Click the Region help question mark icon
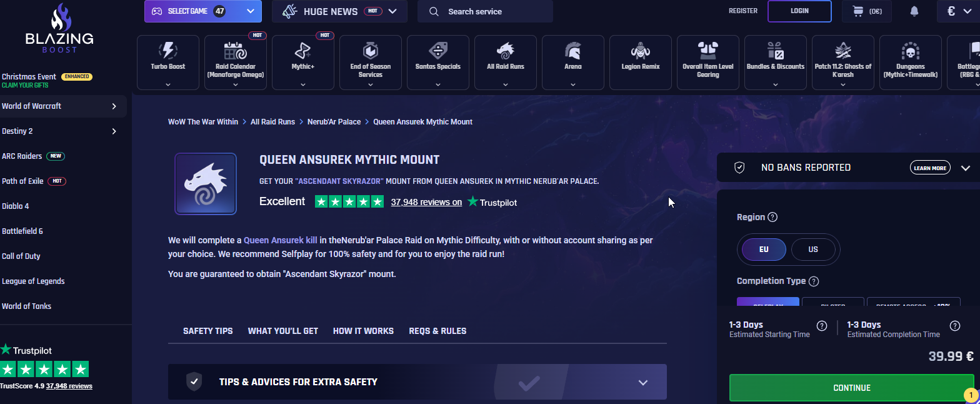 tap(772, 217)
